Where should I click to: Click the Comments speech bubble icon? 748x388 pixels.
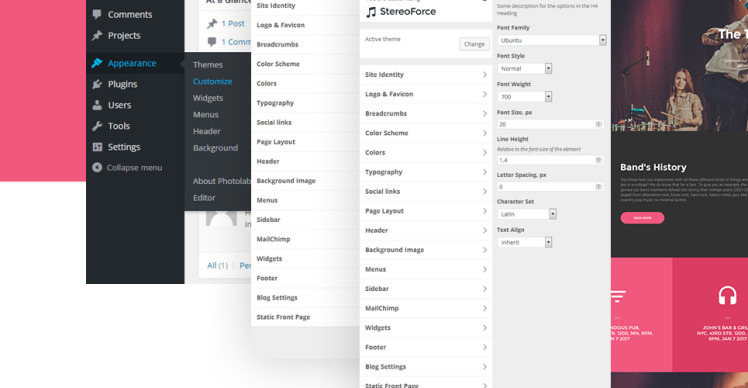(x=97, y=14)
